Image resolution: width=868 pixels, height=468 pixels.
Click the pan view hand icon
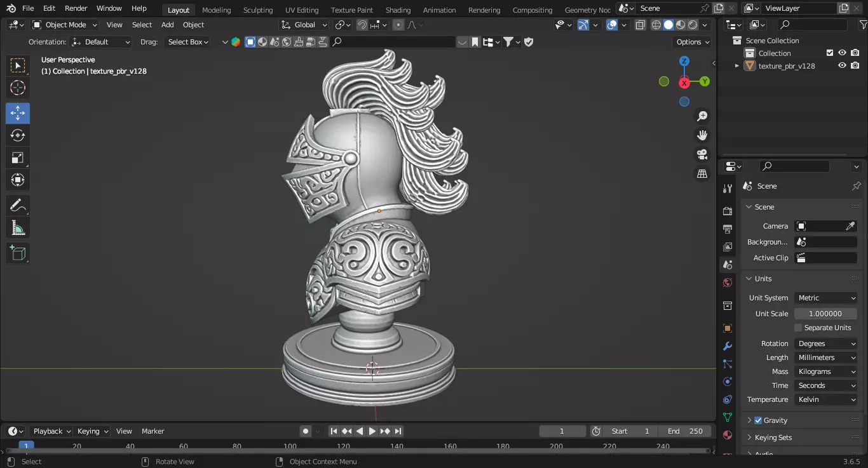click(702, 135)
